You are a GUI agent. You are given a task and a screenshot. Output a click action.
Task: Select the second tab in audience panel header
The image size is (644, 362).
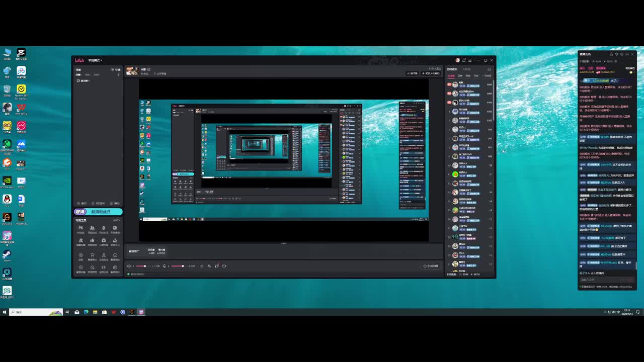[x=466, y=69]
